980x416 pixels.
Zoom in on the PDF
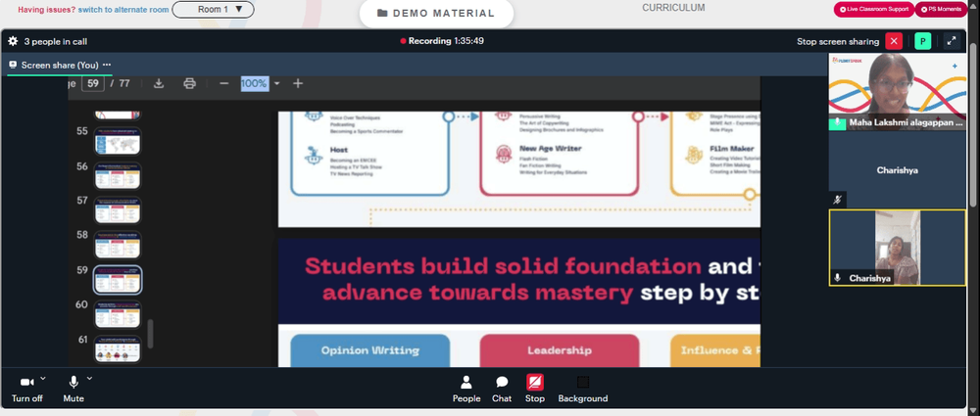coord(298,83)
